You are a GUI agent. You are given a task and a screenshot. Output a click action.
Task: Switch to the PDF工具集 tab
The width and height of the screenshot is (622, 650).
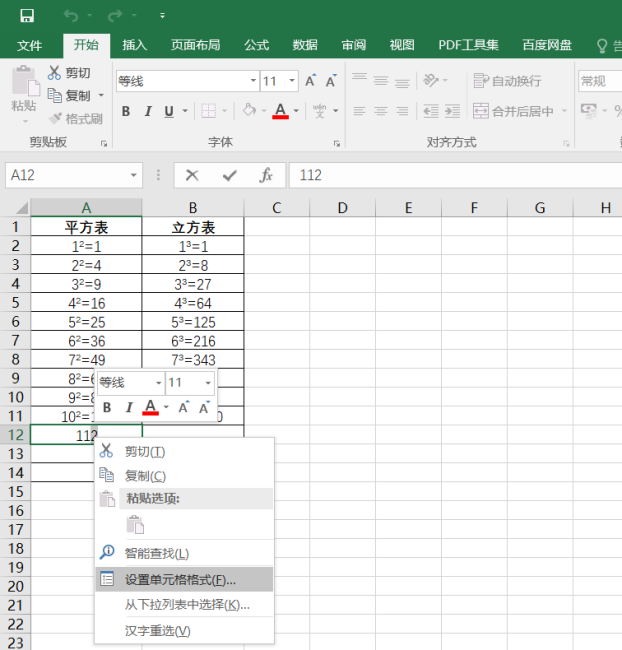[469, 45]
